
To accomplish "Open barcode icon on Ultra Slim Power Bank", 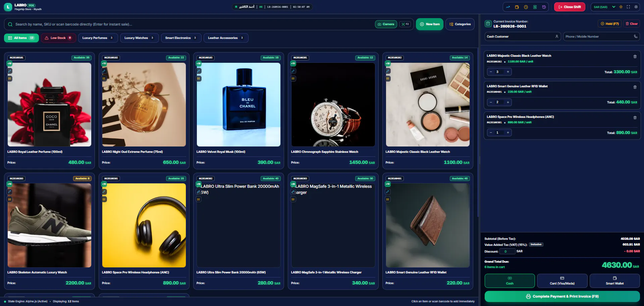I will (199, 199).
